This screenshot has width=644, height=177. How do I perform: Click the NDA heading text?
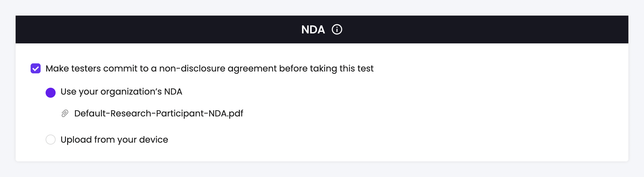click(313, 30)
